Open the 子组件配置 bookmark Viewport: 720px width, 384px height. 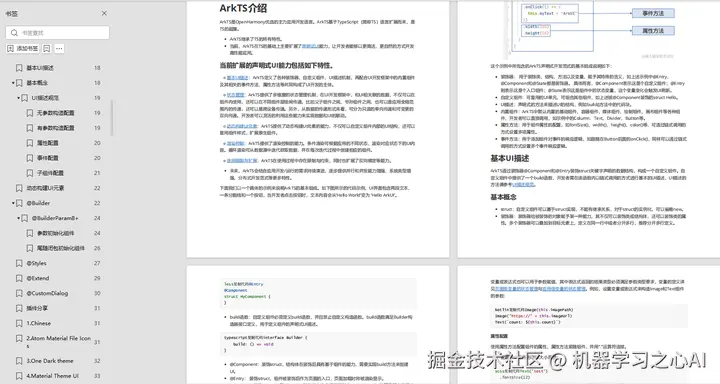(x=51, y=173)
